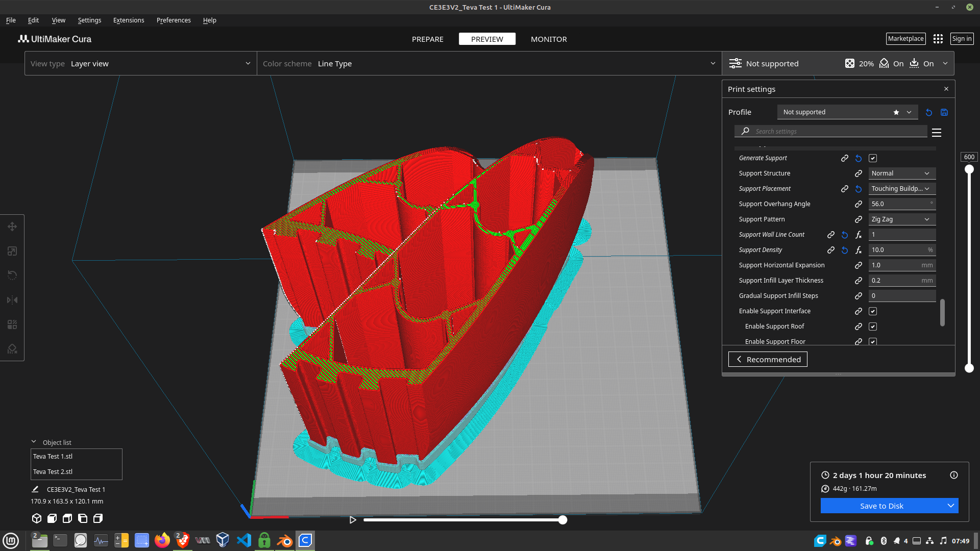Open the Color scheme Line Type dropdown
The image size is (980, 551).
tap(489, 64)
